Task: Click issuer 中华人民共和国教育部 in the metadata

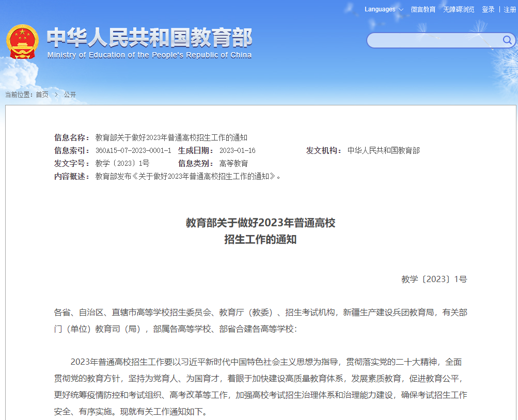Action: point(384,151)
